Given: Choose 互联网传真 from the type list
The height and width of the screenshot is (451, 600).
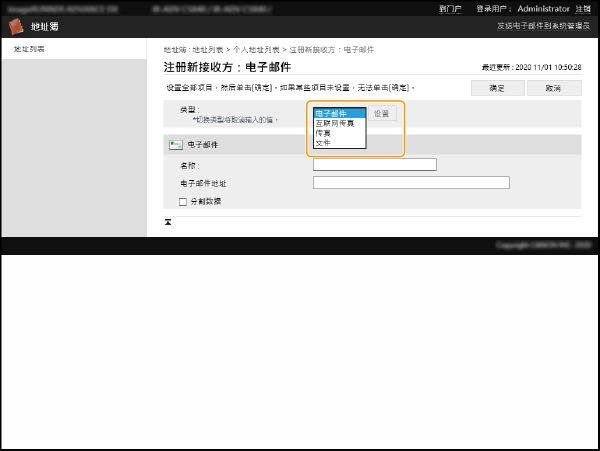Looking at the screenshot, I should click(338, 123).
